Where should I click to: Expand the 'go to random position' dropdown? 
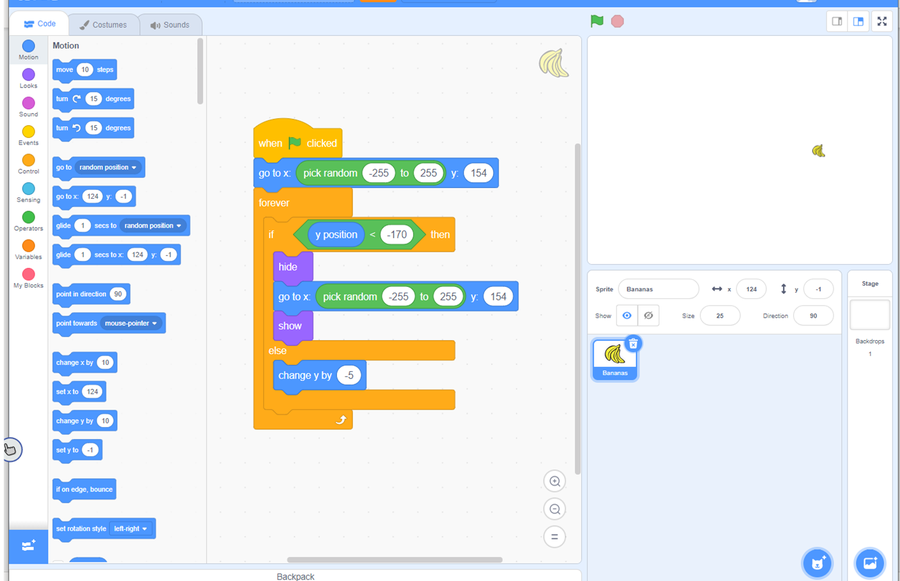134,167
